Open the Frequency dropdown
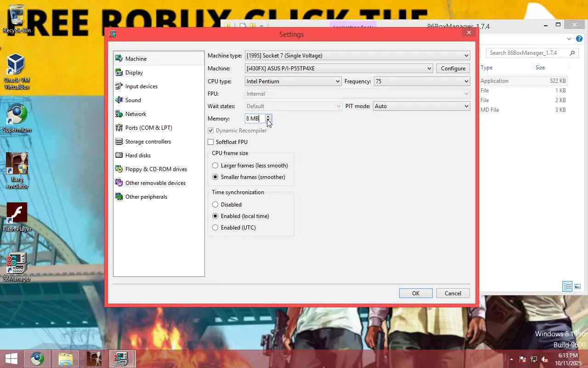 click(422, 81)
